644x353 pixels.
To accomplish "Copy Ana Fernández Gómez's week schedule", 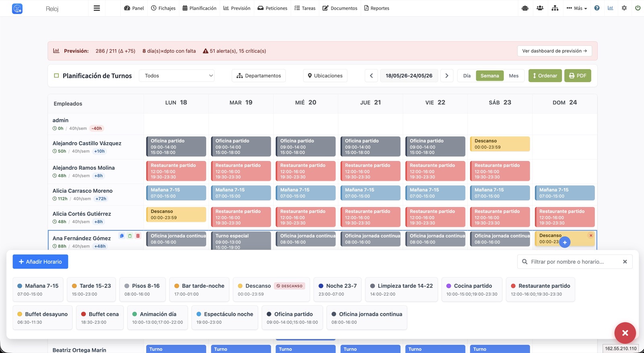I will (x=122, y=236).
